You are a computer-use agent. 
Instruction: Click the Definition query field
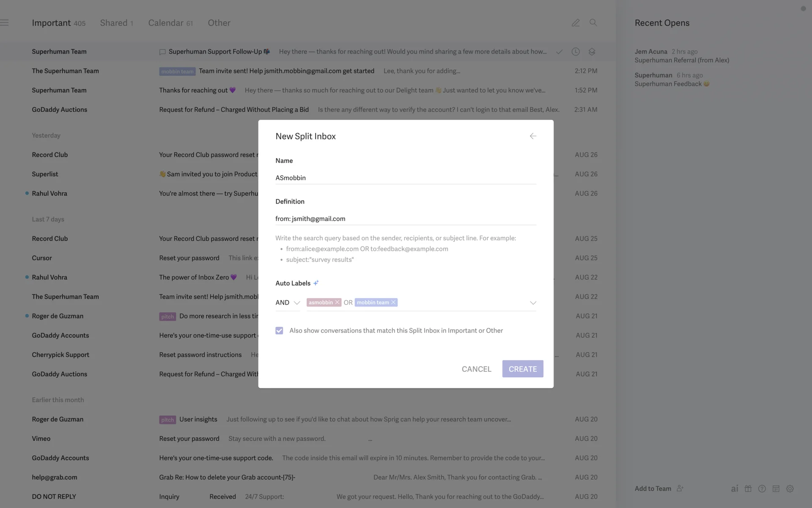coord(405,219)
